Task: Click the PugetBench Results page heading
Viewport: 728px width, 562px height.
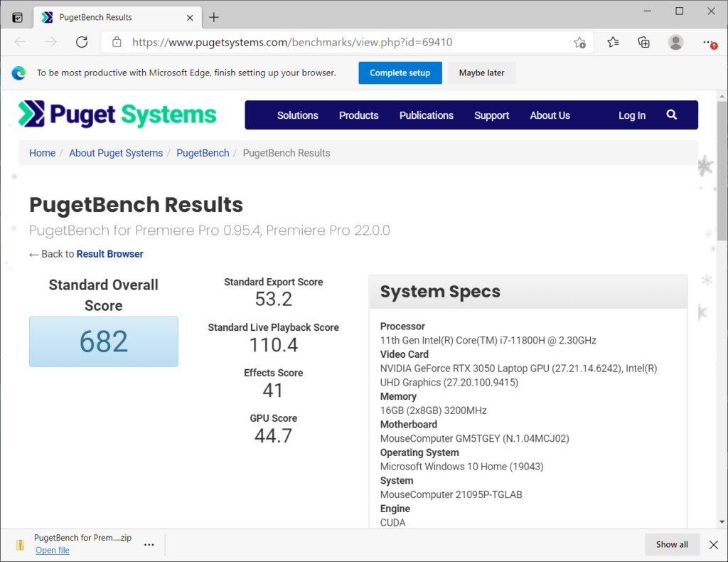Action: coord(136,204)
